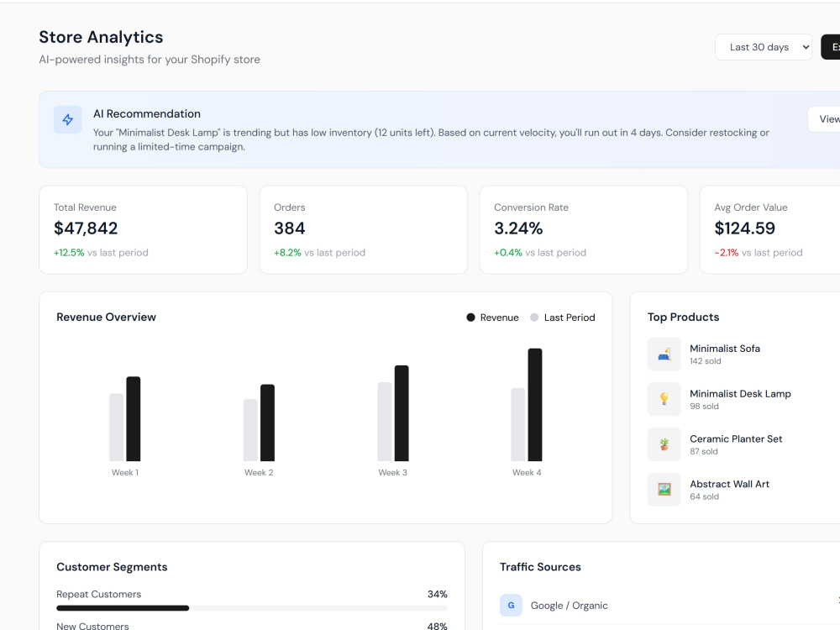Click the Abstract Wall Art product name
The width and height of the screenshot is (840, 630).
(730, 484)
